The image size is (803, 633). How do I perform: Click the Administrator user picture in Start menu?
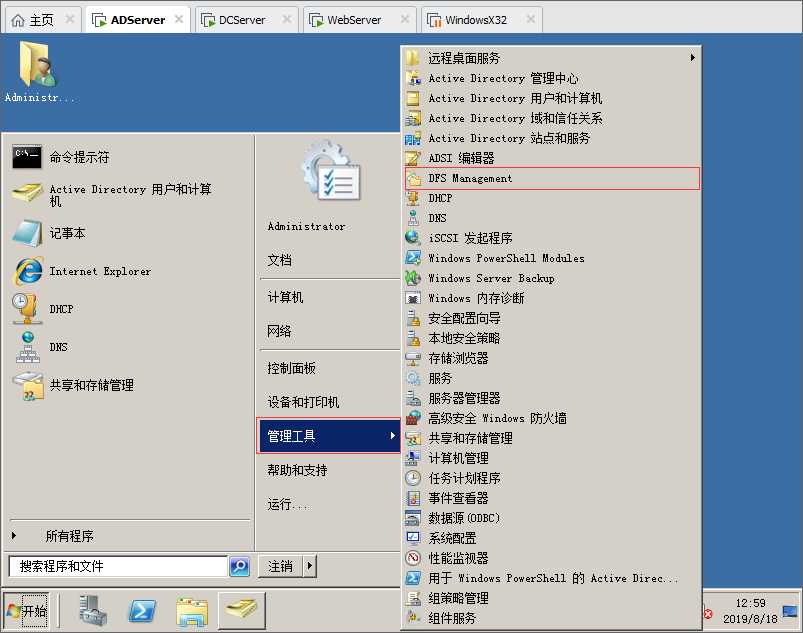click(331, 171)
